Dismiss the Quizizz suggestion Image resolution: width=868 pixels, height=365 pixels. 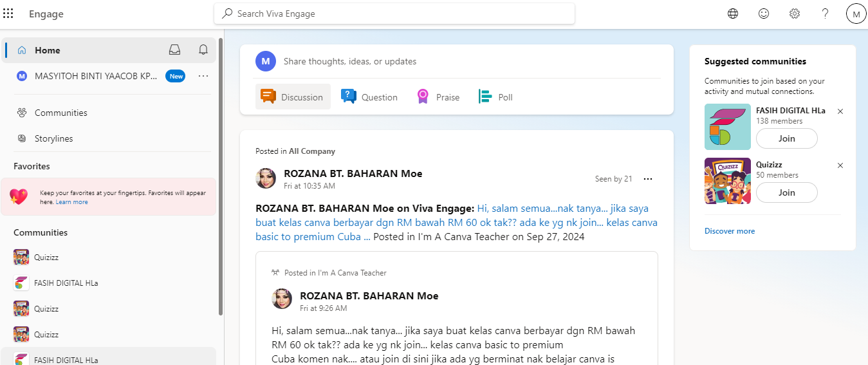point(840,165)
